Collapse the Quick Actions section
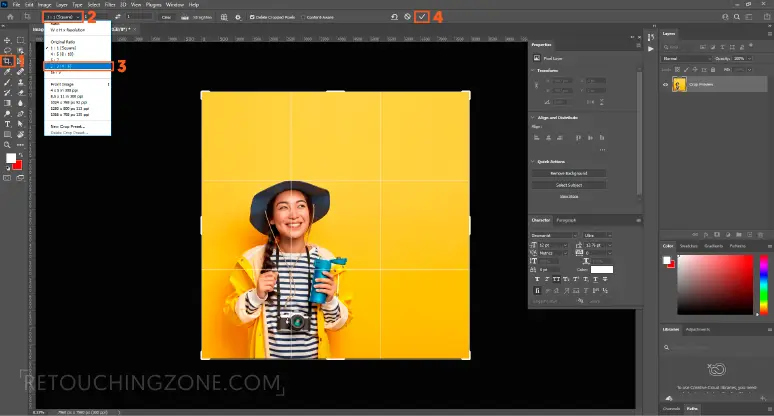Screen dimensions: 774x416 [533, 161]
